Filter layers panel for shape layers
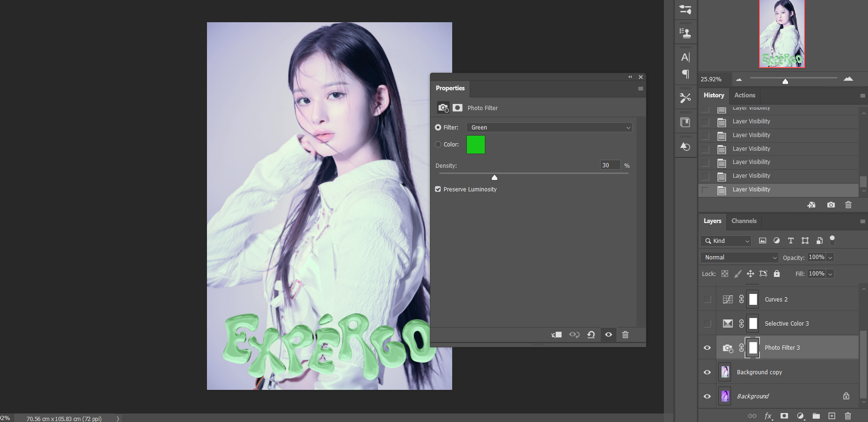 pos(805,241)
